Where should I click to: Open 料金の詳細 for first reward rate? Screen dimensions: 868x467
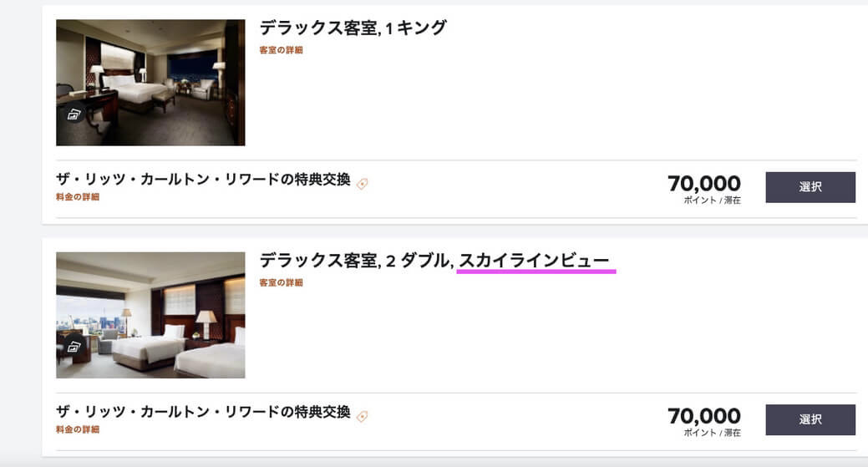78,197
